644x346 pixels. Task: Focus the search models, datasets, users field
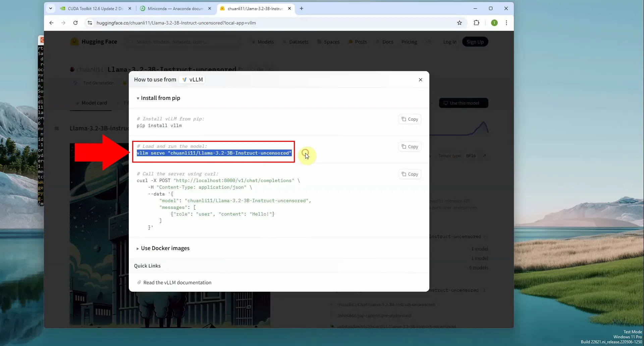click(x=183, y=42)
